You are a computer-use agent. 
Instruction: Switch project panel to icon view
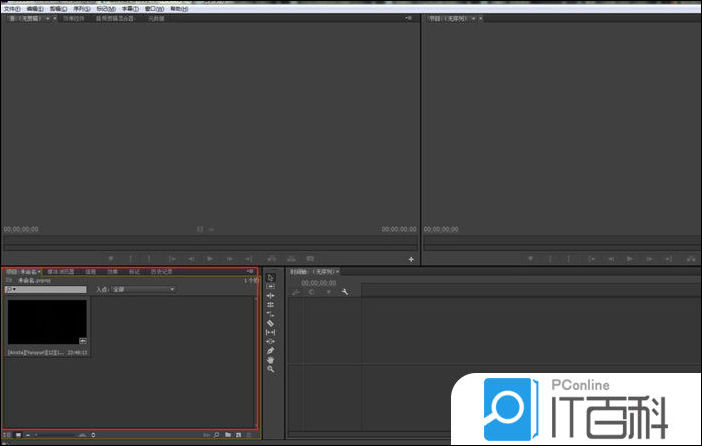pyautogui.click(x=18, y=435)
